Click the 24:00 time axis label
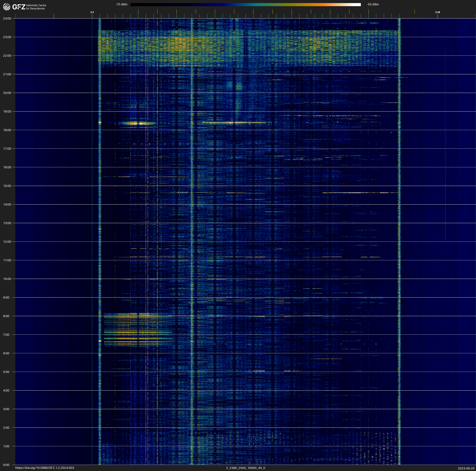 (7, 18)
